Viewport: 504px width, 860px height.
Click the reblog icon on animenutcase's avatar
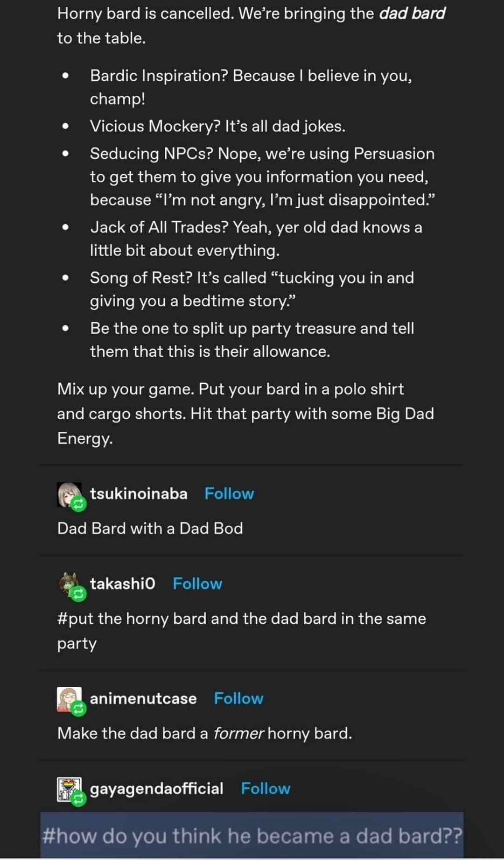[x=78, y=709]
